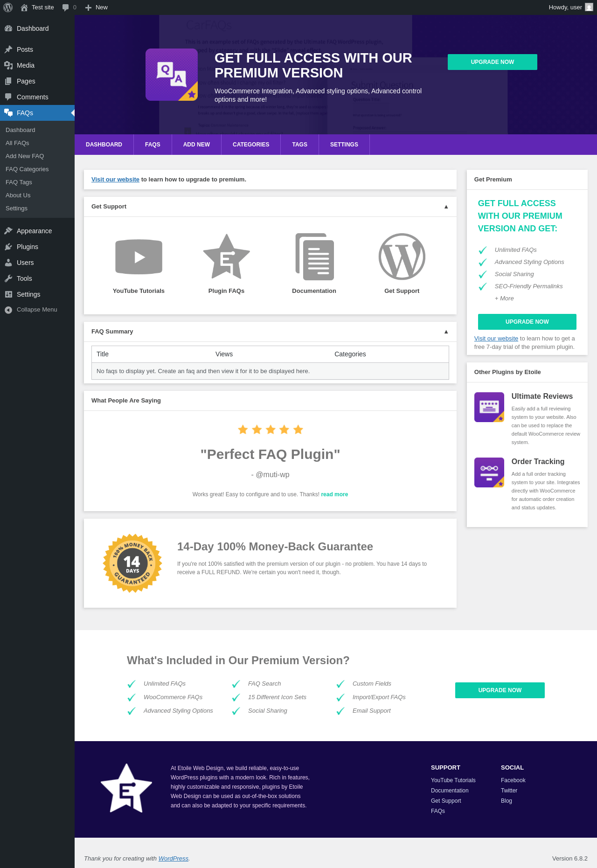Click the Comments bubble icon in sidebar
Image resolution: width=597 pixels, height=868 pixels.
pos(8,97)
